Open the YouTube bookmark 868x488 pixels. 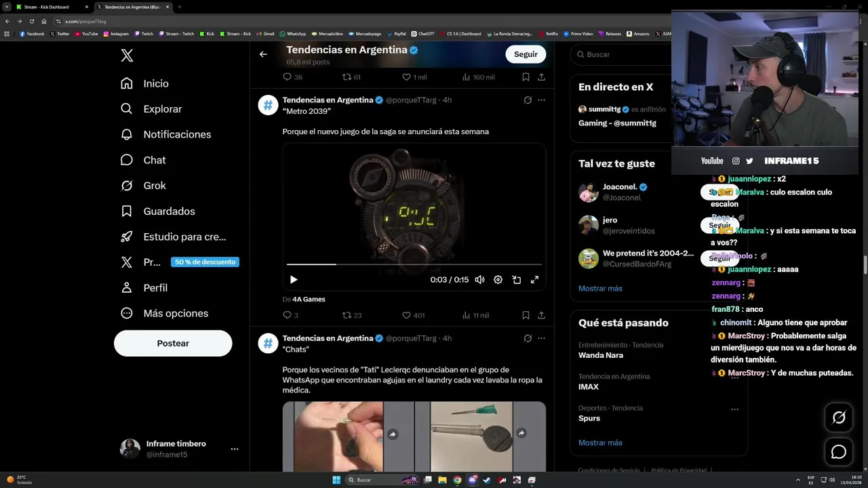tap(86, 33)
